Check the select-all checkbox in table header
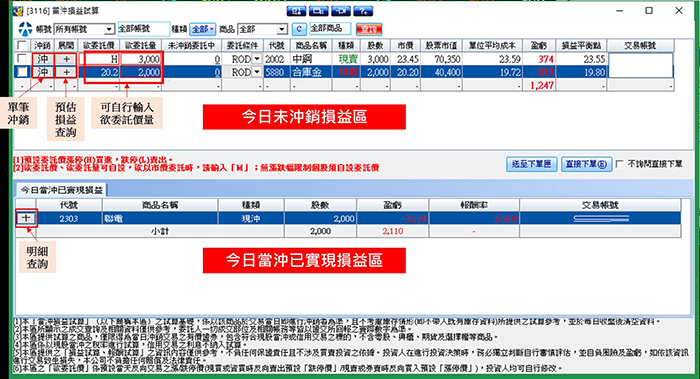The image size is (700, 379). point(21,46)
